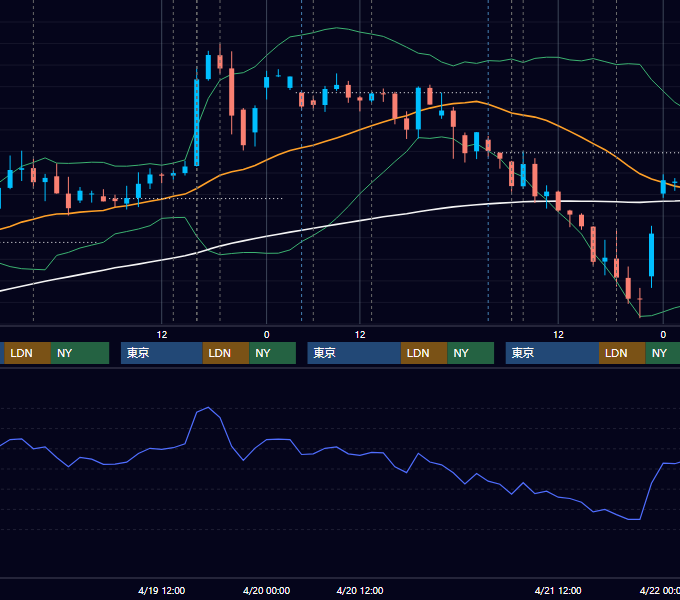Screen dimensions: 680x600
Task: Select the 東京 session block before 4/21 12:00
Action: 552,353
